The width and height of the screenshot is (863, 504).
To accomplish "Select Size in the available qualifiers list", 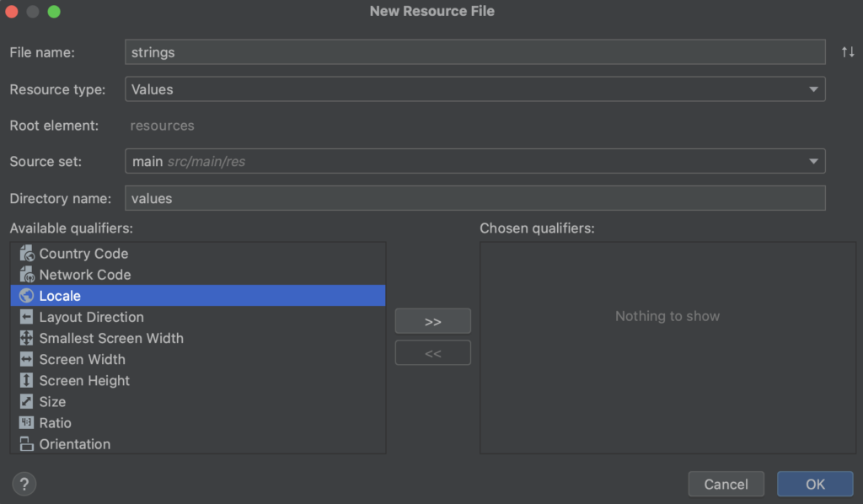I will (x=52, y=402).
